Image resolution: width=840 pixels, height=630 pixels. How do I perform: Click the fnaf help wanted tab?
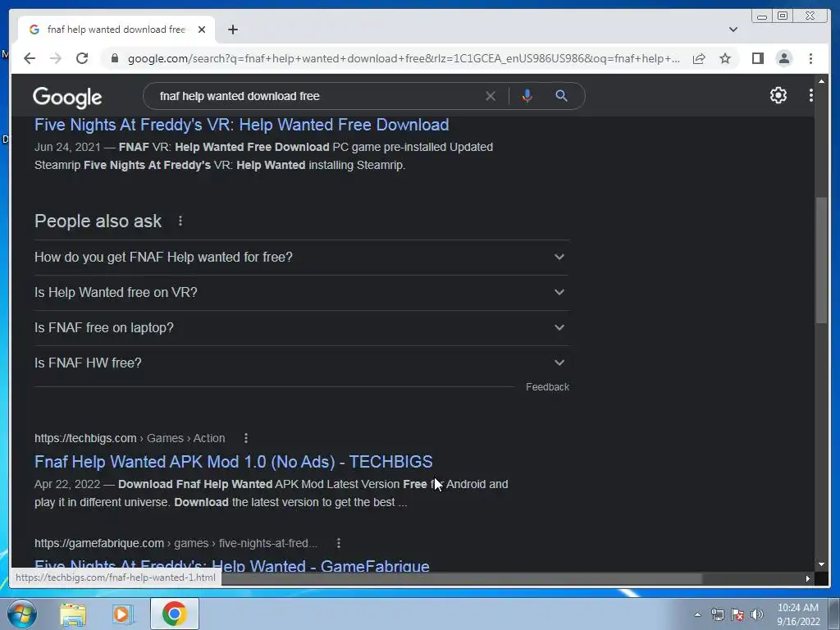coord(116,30)
